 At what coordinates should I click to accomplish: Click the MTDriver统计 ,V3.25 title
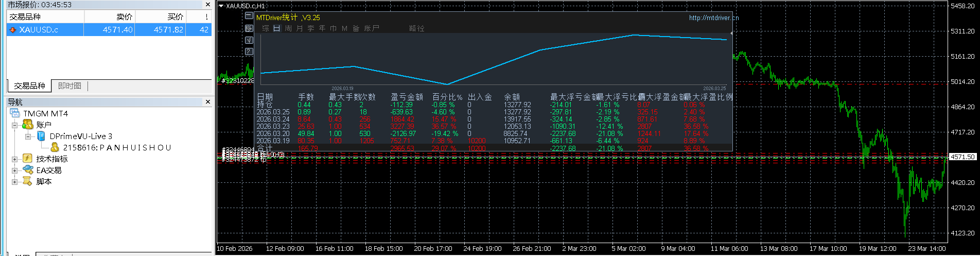point(288,18)
